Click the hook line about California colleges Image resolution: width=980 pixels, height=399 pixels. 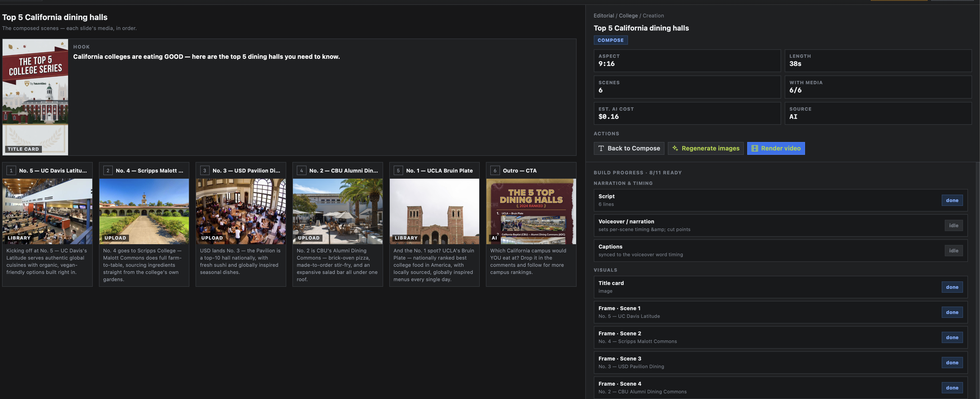pos(206,57)
